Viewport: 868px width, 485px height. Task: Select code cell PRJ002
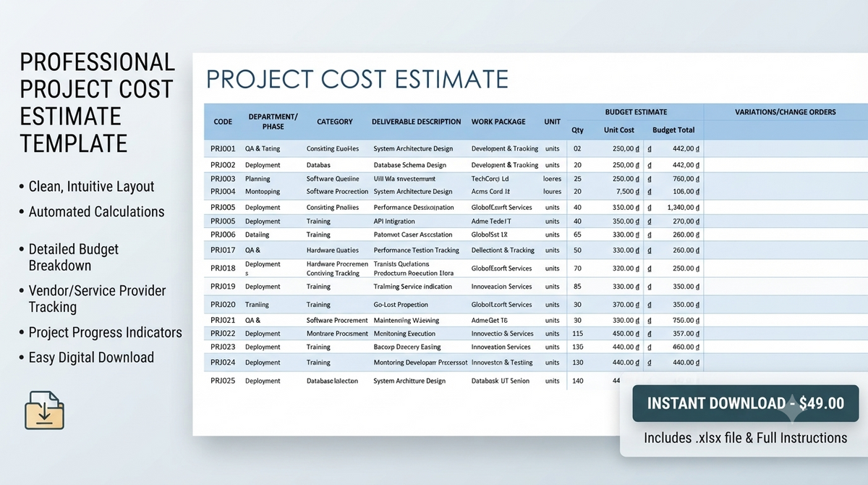tap(223, 165)
